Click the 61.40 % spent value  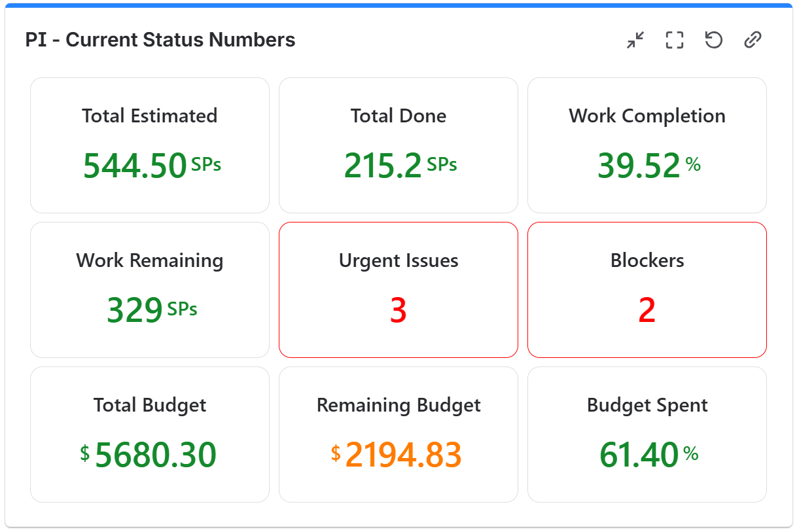[649, 455]
